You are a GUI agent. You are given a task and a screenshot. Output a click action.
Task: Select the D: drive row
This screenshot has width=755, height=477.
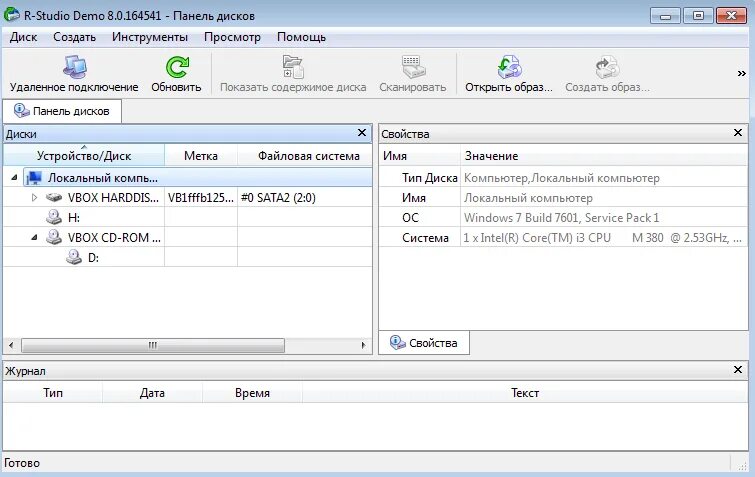[x=188, y=257]
